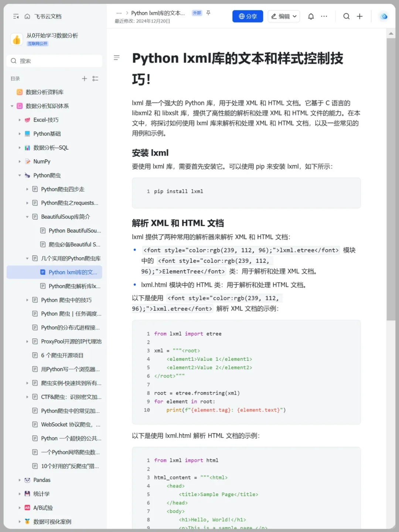
Task: Click the plus icon to create a new document
Action: (360, 16)
